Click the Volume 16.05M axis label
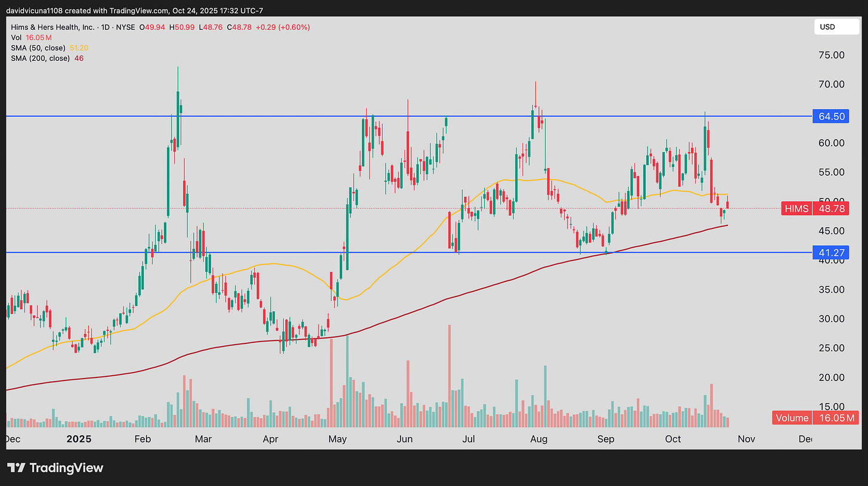The height and width of the screenshot is (486, 868). [x=816, y=418]
